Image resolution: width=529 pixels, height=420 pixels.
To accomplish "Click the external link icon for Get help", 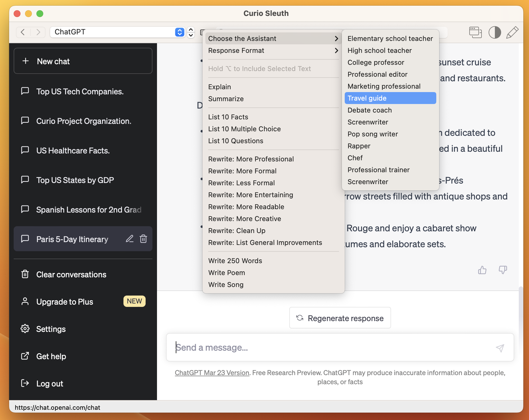I will (25, 356).
